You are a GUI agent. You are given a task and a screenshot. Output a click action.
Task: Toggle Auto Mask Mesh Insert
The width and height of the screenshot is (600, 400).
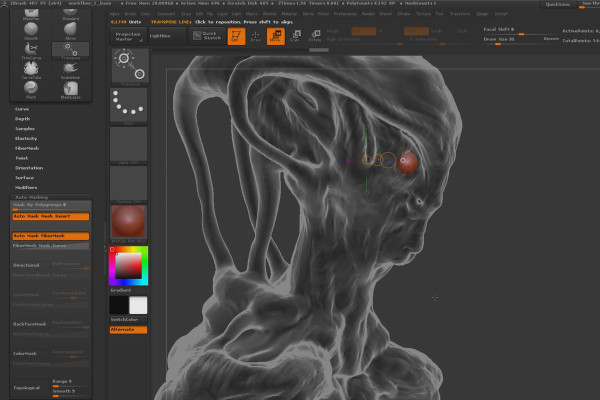51,216
